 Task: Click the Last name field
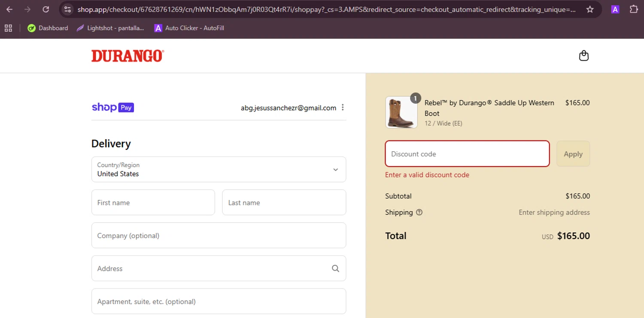tap(284, 202)
